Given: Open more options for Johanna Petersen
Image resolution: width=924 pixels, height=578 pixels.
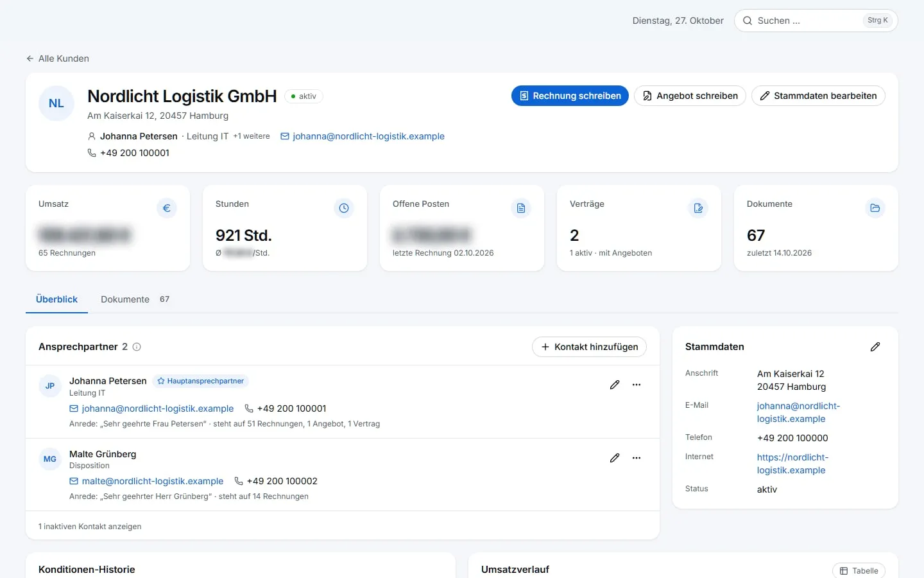Looking at the screenshot, I should pyautogui.click(x=637, y=385).
